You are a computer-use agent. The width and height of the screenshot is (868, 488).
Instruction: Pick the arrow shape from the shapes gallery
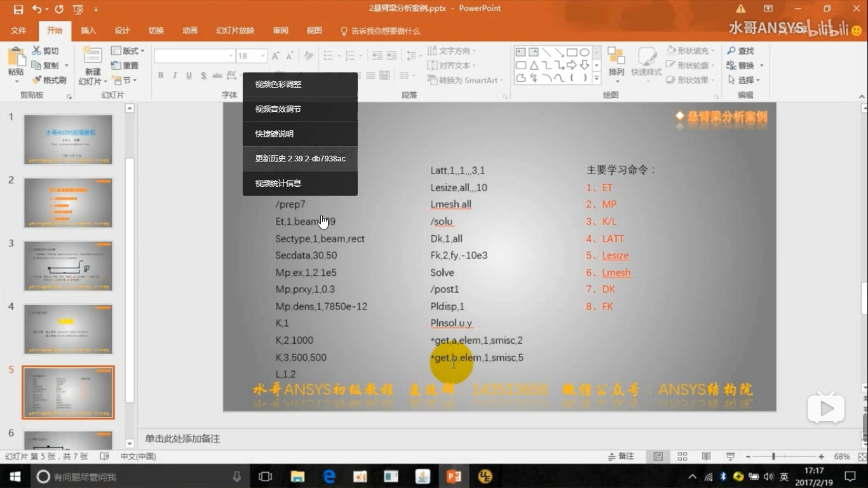click(x=573, y=65)
